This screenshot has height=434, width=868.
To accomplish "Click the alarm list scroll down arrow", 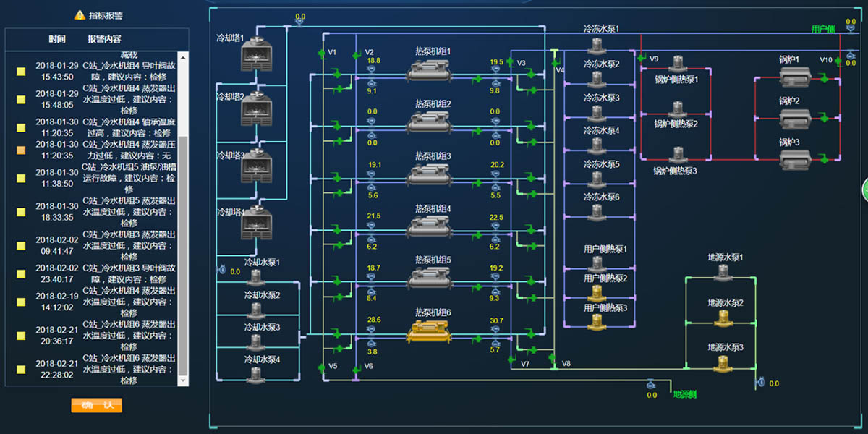I will point(183,380).
